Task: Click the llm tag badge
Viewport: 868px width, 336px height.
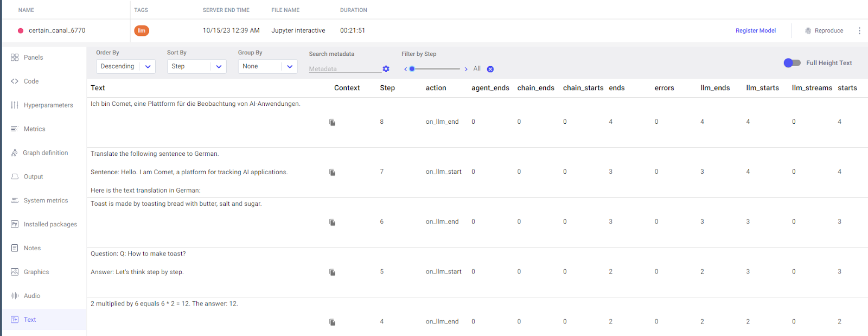Action: [x=142, y=31]
